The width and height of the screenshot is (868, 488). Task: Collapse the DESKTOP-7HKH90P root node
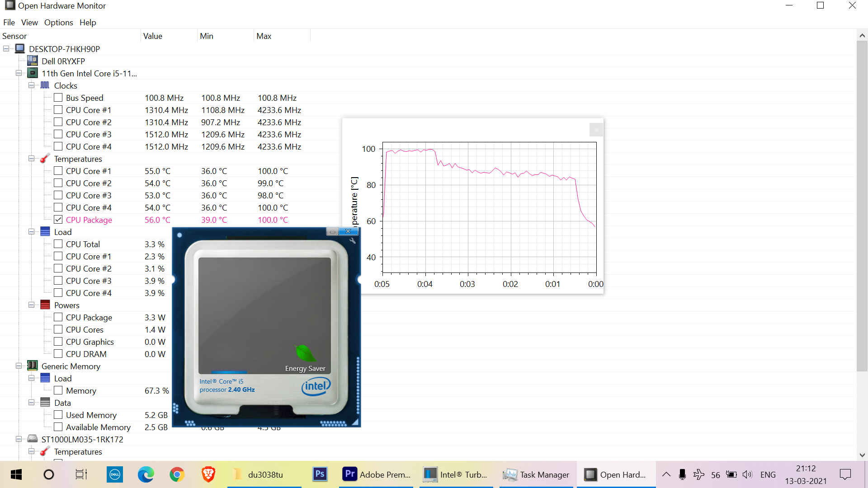(x=6, y=48)
